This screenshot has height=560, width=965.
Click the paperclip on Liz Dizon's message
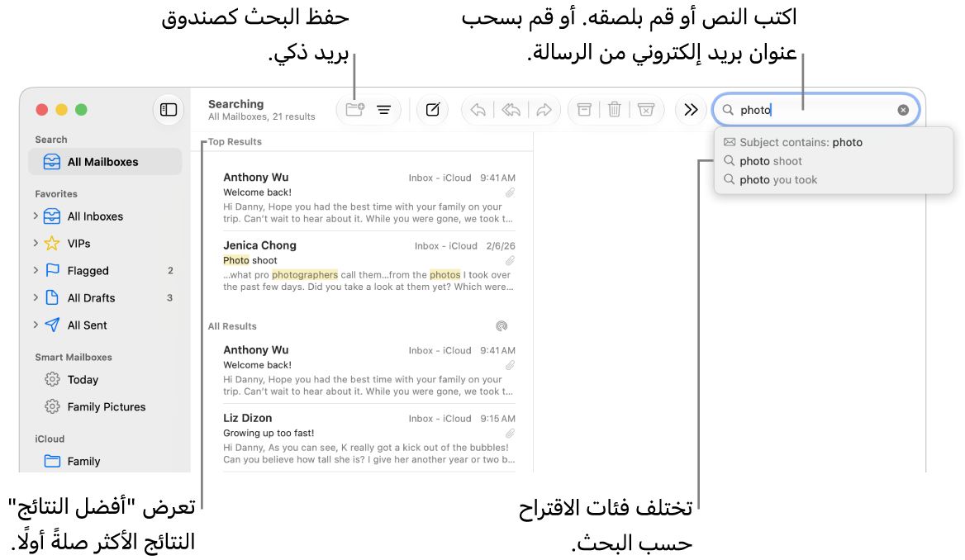(511, 434)
